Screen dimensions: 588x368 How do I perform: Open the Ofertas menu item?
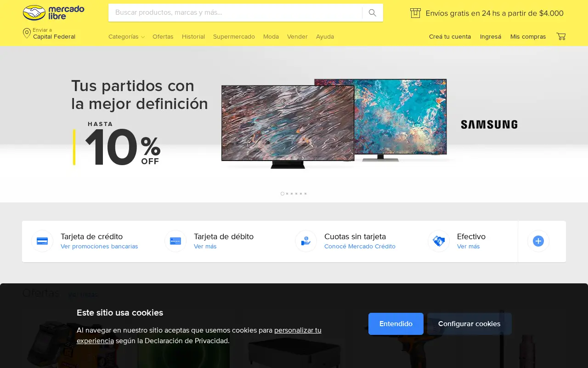(163, 37)
